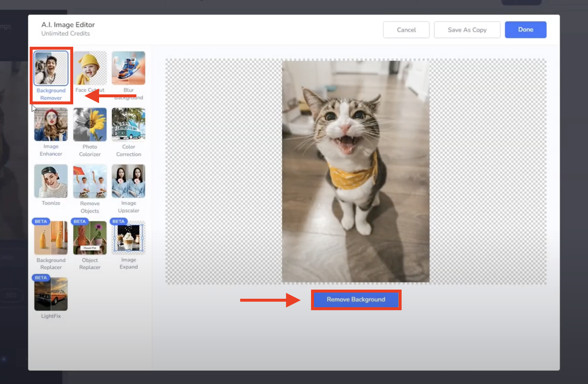Choose the Image Expand beta tool
This screenshot has height=384, width=588.
click(x=128, y=238)
